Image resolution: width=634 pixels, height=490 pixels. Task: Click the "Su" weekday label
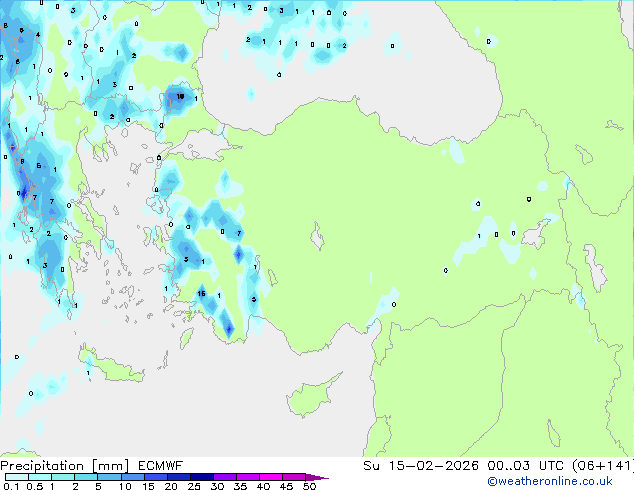pyautogui.click(x=372, y=465)
